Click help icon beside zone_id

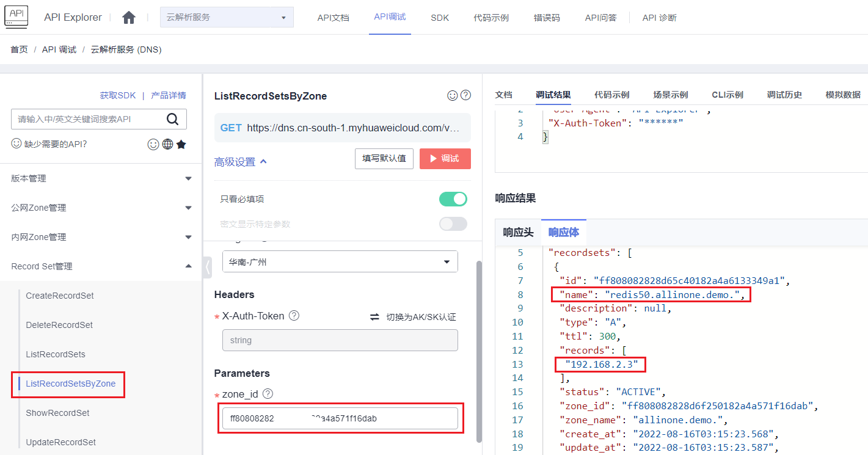[x=268, y=395]
